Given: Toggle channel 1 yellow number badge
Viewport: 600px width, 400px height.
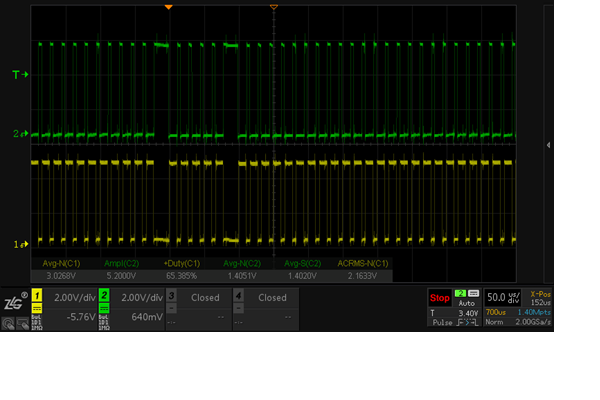Looking at the screenshot, I should 37,296.
